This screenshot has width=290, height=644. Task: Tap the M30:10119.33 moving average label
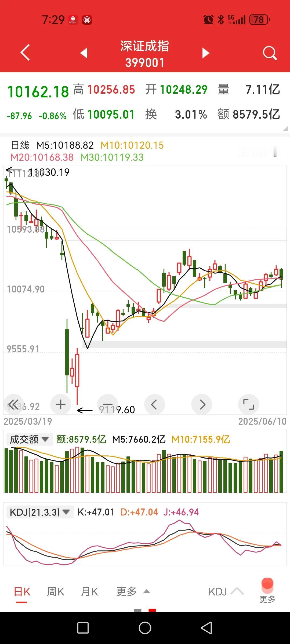(112, 157)
